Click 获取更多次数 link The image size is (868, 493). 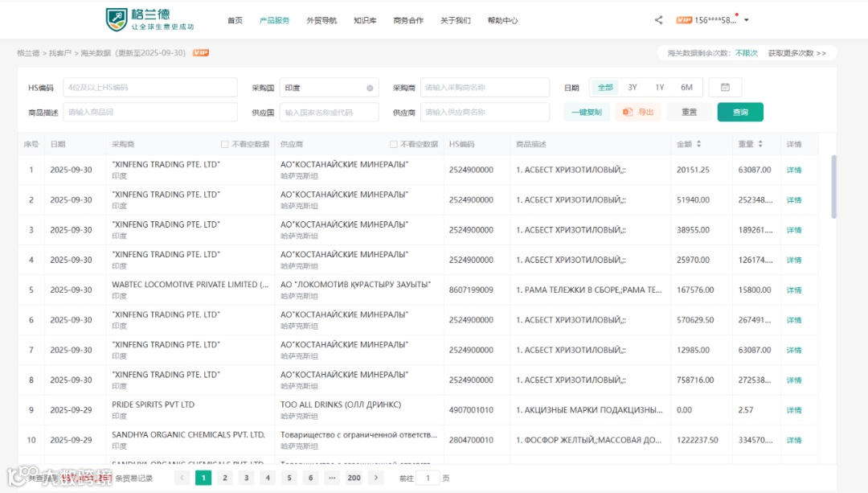796,53
